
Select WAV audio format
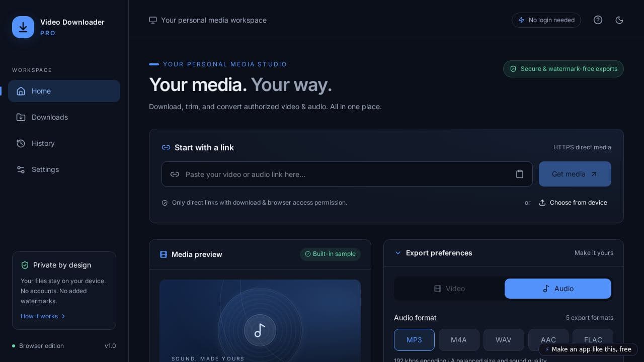504,340
